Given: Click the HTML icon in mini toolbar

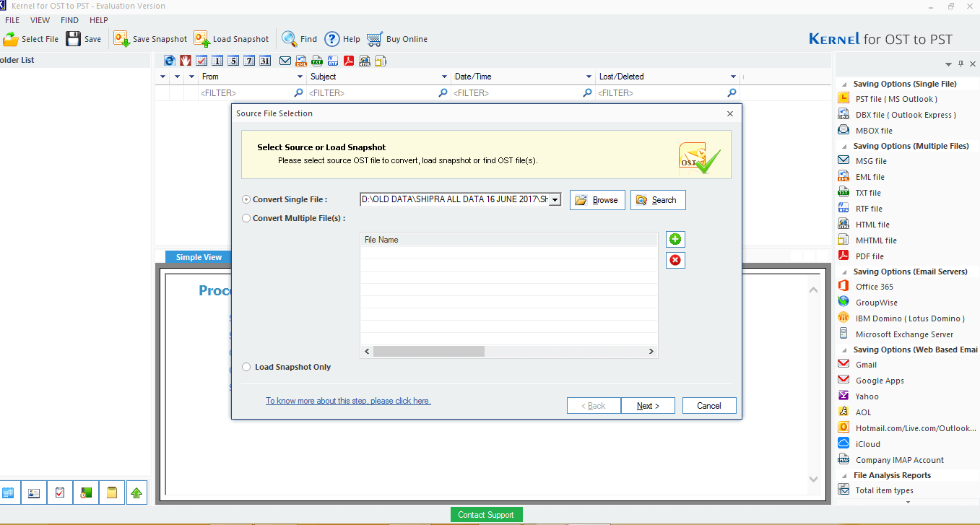Looking at the screenshot, I should click(x=365, y=61).
